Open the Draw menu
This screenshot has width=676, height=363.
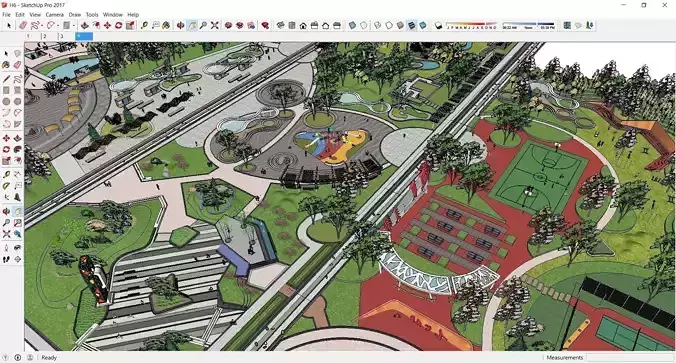pos(75,14)
